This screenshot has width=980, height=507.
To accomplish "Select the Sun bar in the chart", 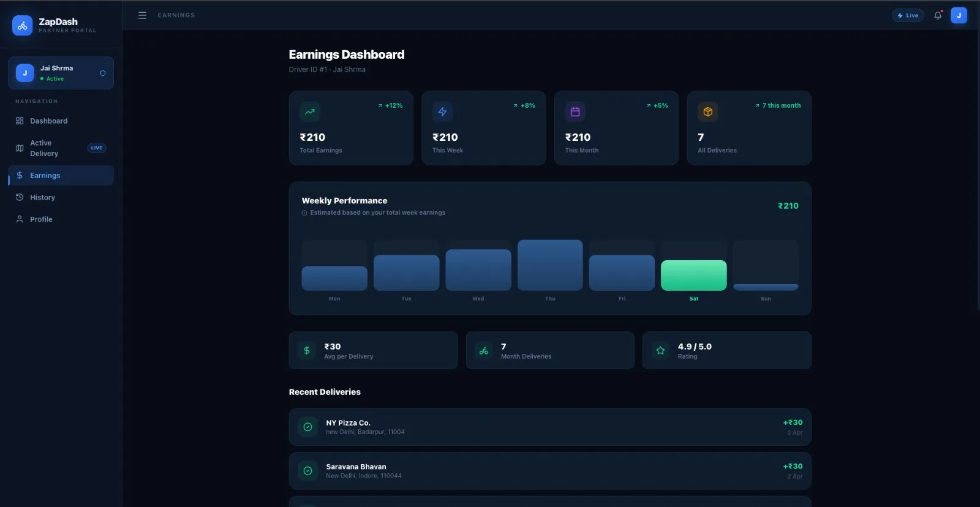I will tap(766, 287).
